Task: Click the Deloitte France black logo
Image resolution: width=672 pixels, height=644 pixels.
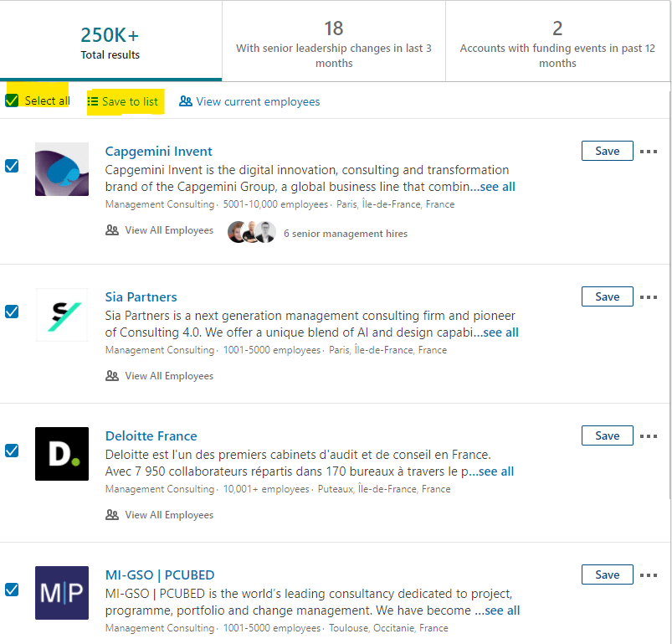Action: tap(62, 454)
